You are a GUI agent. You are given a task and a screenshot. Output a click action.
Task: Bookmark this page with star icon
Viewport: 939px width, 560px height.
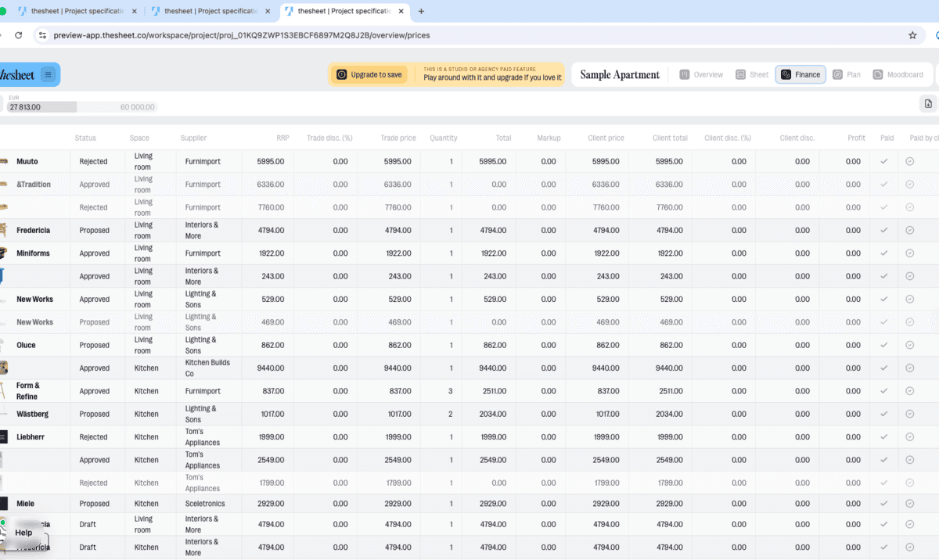tap(912, 35)
